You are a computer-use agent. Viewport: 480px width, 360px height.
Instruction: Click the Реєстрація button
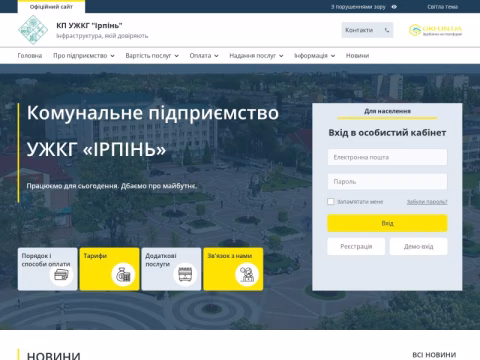point(356,246)
